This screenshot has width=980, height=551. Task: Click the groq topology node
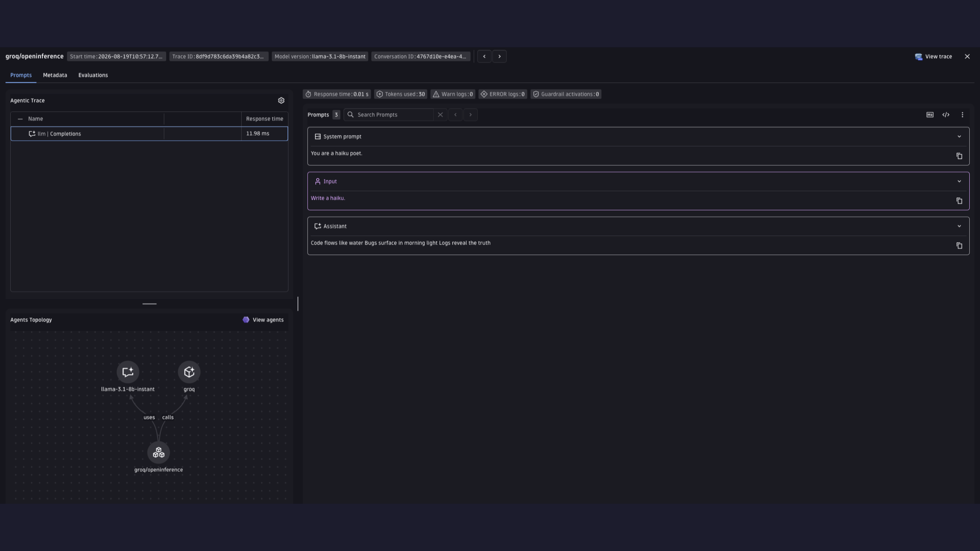click(189, 372)
